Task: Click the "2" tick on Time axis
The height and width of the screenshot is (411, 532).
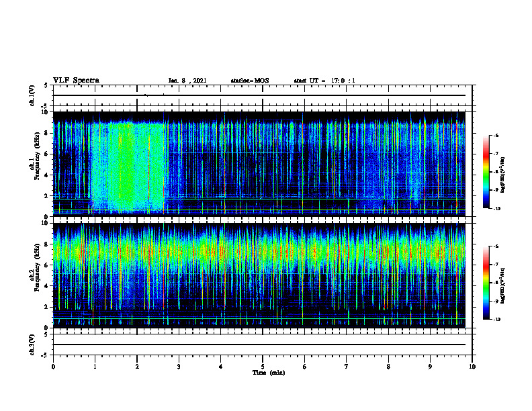Action: (137, 367)
